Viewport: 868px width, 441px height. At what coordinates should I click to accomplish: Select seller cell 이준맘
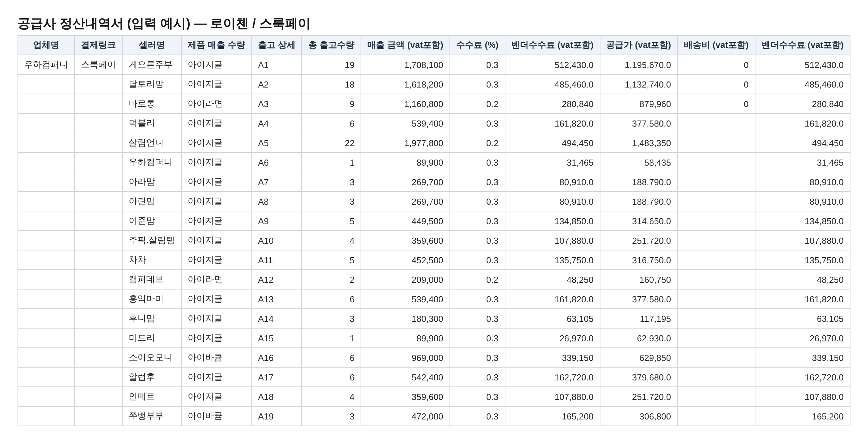click(x=152, y=221)
